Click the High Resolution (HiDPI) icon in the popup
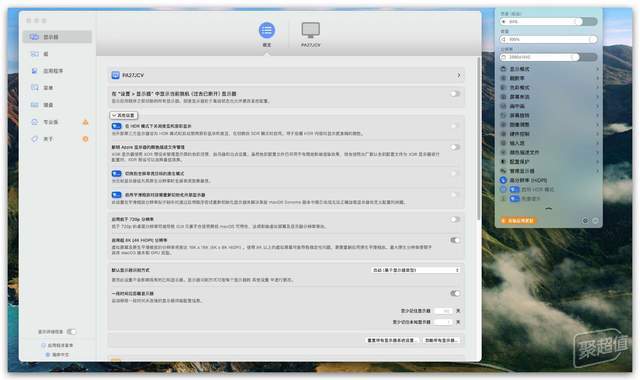This screenshot has height=380, width=640. (x=503, y=180)
